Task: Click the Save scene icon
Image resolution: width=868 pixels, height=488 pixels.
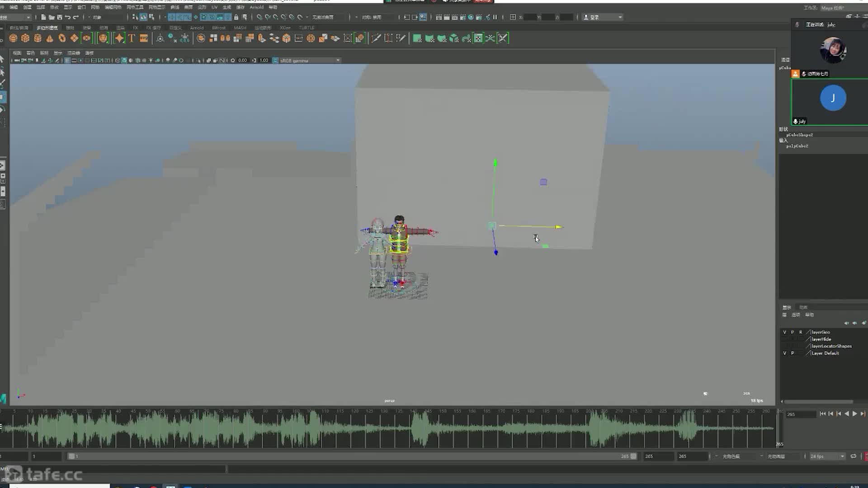Action: point(59,17)
